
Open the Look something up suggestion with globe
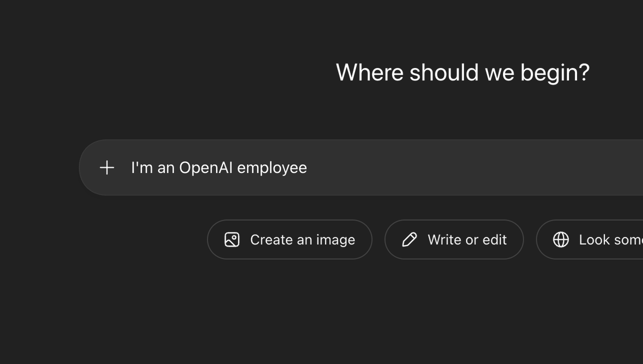(x=590, y=240)
